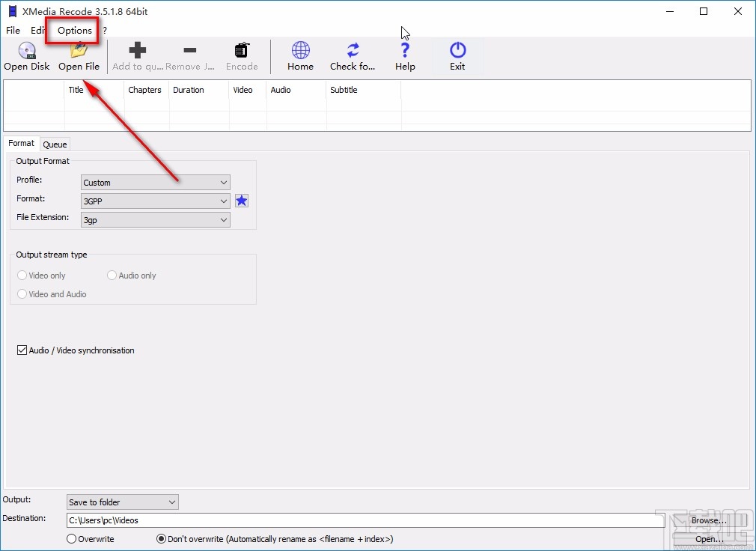
Task: Click the blue star favorite icon
Action: click(241, 201)
